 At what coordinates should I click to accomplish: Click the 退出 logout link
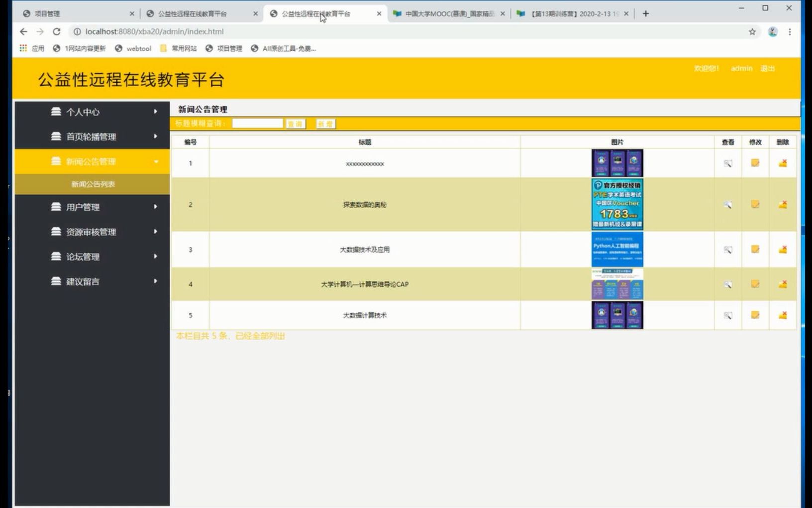coord(767,68)
